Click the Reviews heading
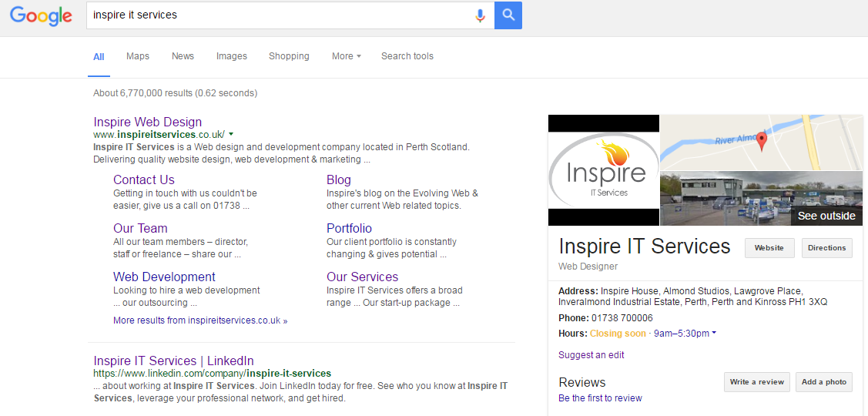Image resolution: width=868 pixels, height=416 pixels. click(581, 382)
